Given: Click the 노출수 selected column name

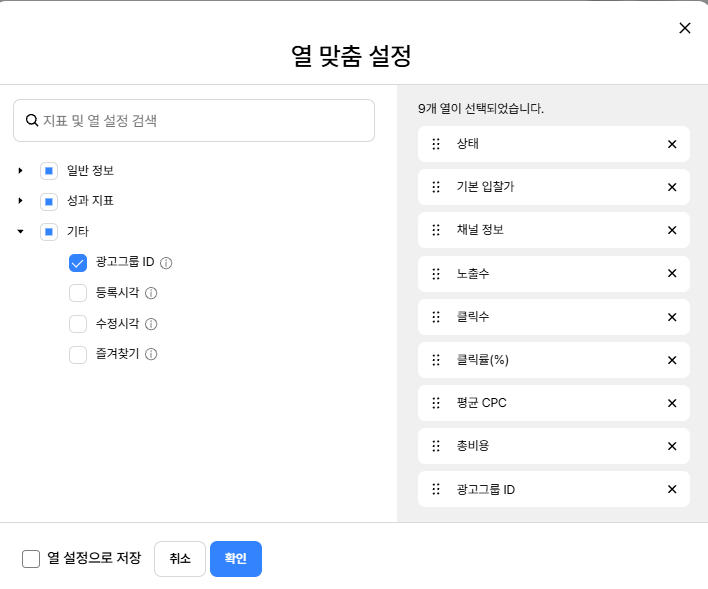Looking at the screenshot, I should (473, 273).
